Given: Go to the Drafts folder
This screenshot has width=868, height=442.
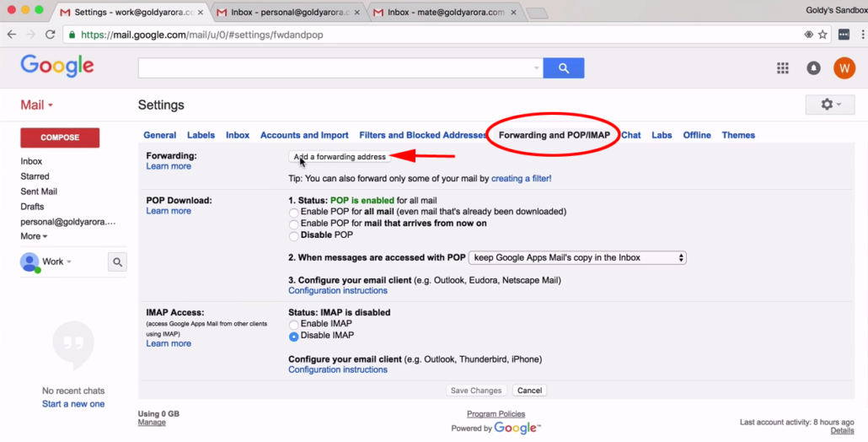Looking at the screenshot, I should (32, 206).
